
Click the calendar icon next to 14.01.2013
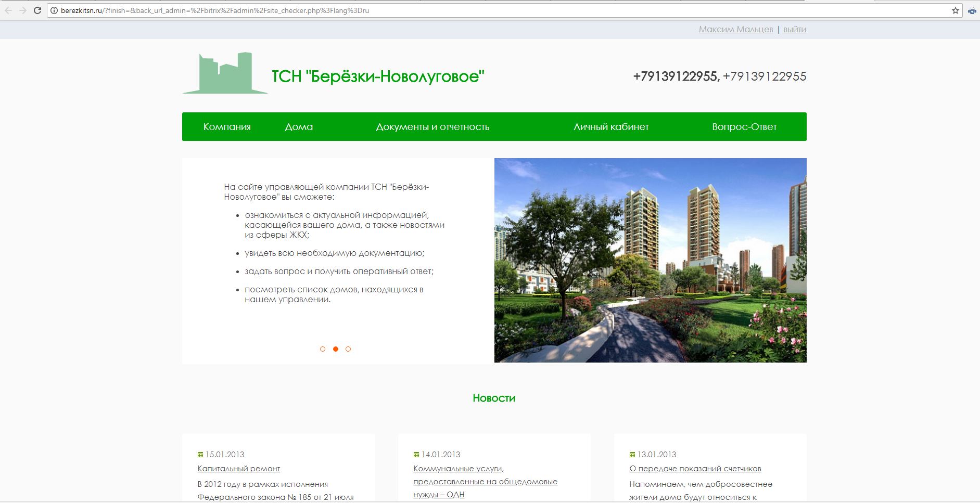coord(415,454)
